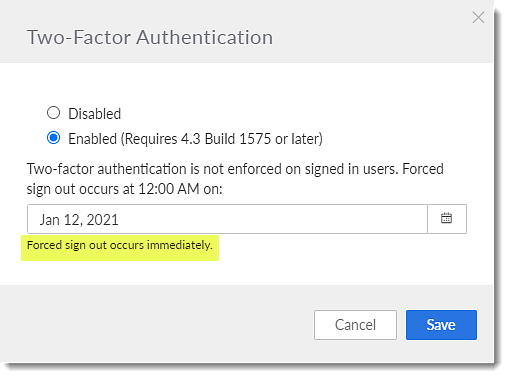The height and width of the screenshot is (378, 509).
Task: Open the calendar date picker icon
Action: pyautogui.click(x=446, y=219)
